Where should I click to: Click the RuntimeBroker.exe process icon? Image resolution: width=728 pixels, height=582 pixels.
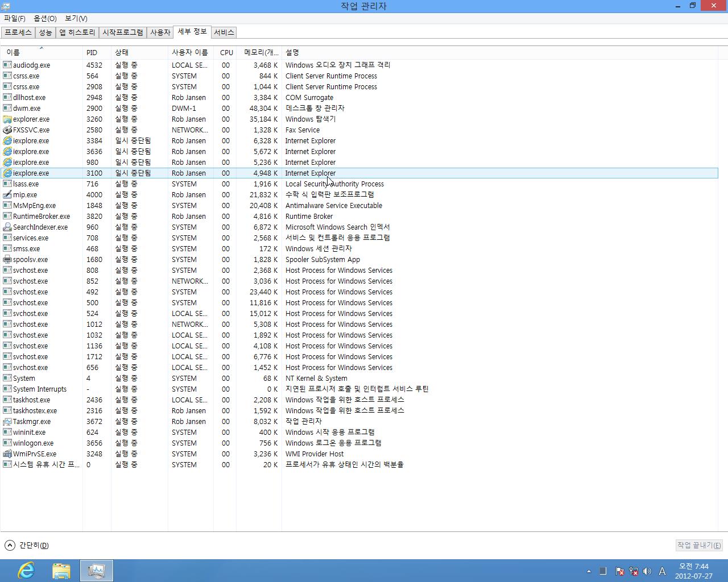pos(7,216)
